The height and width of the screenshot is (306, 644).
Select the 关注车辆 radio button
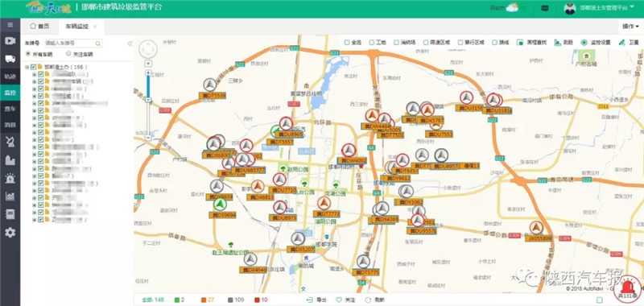68,54
